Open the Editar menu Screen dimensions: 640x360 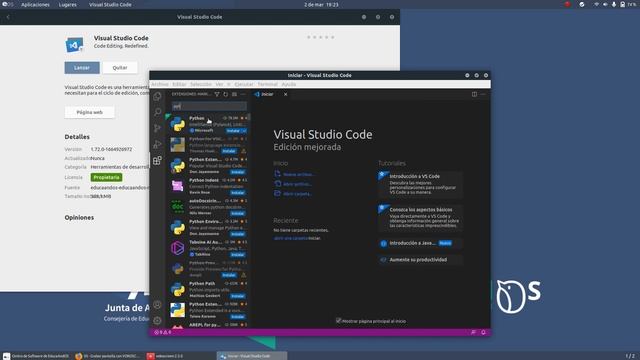179,84
